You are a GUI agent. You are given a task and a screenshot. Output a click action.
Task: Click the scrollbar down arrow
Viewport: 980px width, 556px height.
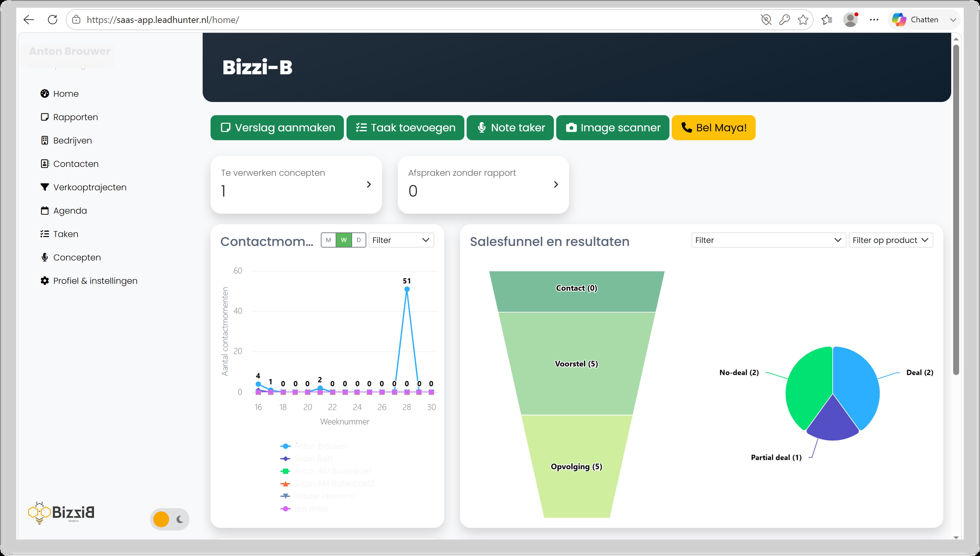pyautogui.click(x=956, y=537)
